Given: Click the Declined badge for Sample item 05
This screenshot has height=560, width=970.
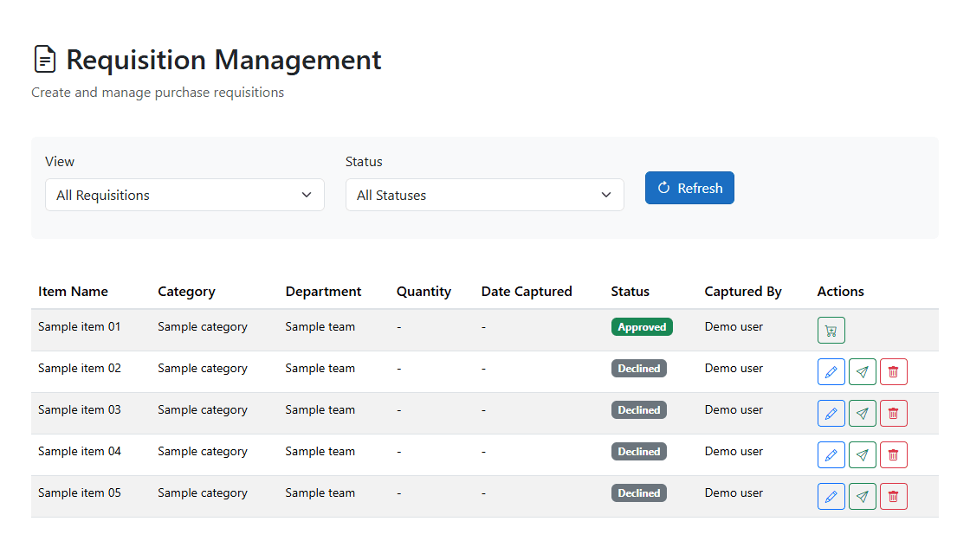Looking at the screenshot, I should [638, 492].
